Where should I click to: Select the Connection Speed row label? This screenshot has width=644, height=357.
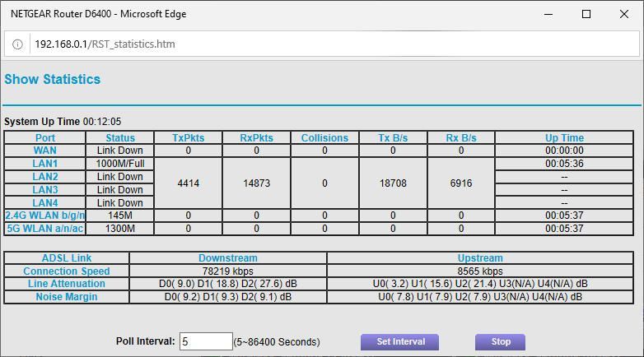(x=67, y=271)
